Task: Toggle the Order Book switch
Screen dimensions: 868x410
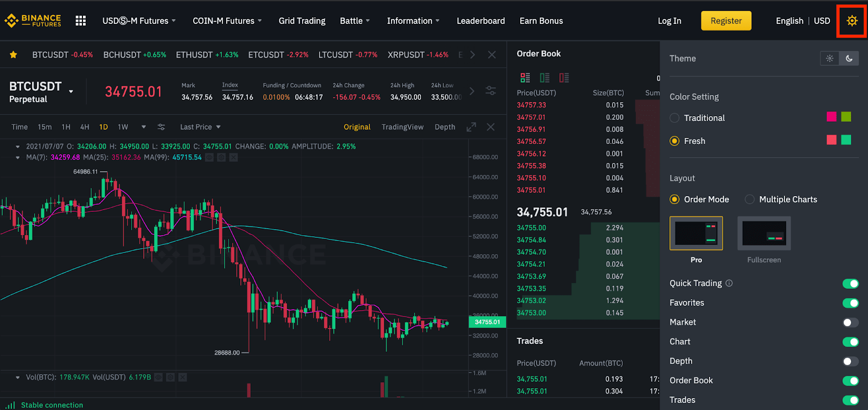Action: click(851, 381)
